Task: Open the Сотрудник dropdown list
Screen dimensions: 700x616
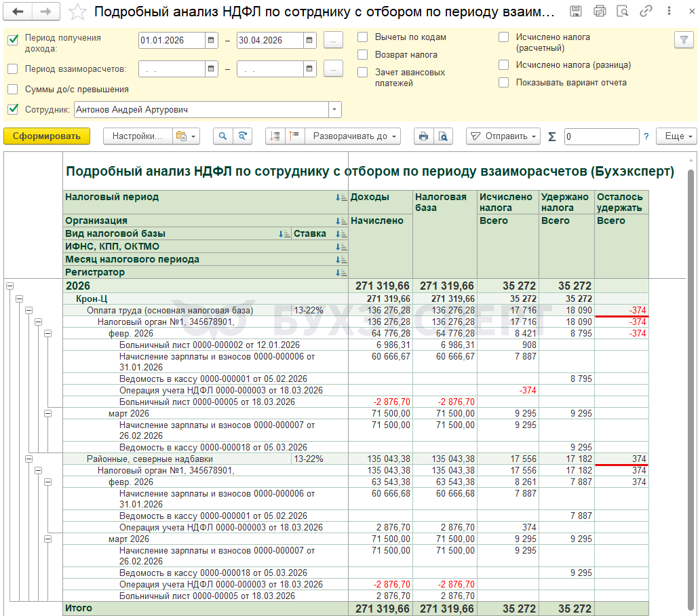Action: click(334, 110)
